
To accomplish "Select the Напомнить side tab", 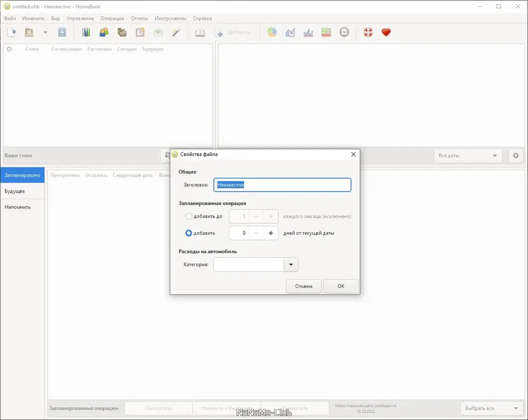I will pyautogui.click(x=22, y=207).
